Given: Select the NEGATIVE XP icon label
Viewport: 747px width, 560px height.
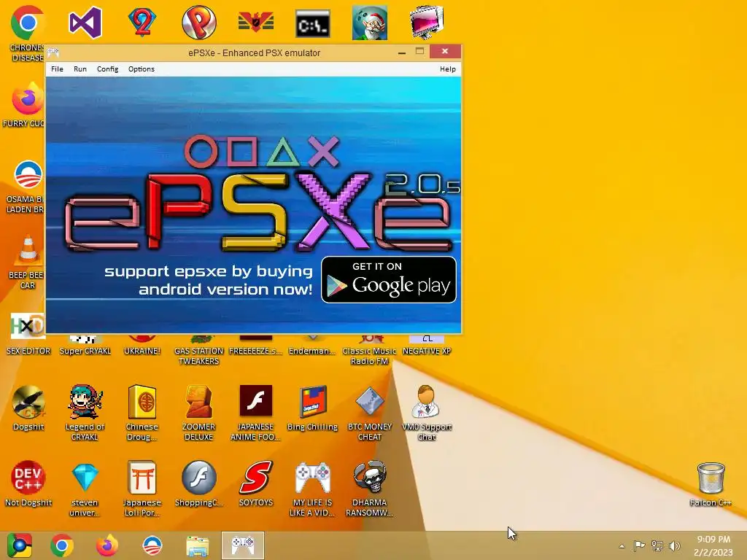Looking at the screenshot, I should [426, 351].
